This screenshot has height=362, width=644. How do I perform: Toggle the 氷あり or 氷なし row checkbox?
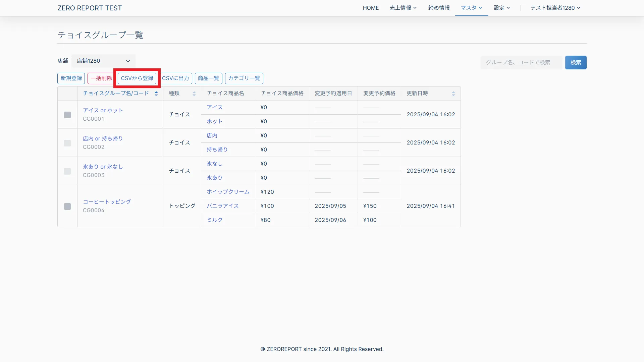pyautogui.click(x=67, y=171)
